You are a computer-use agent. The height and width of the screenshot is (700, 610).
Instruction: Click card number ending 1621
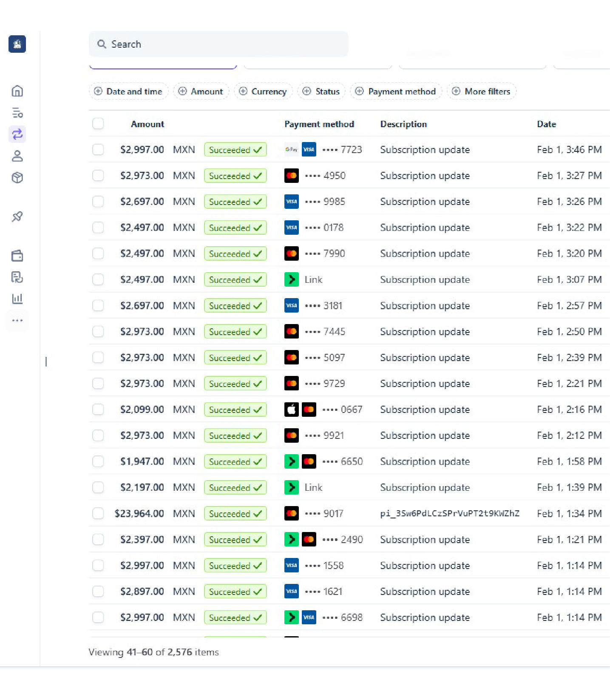tap(323, 591)
